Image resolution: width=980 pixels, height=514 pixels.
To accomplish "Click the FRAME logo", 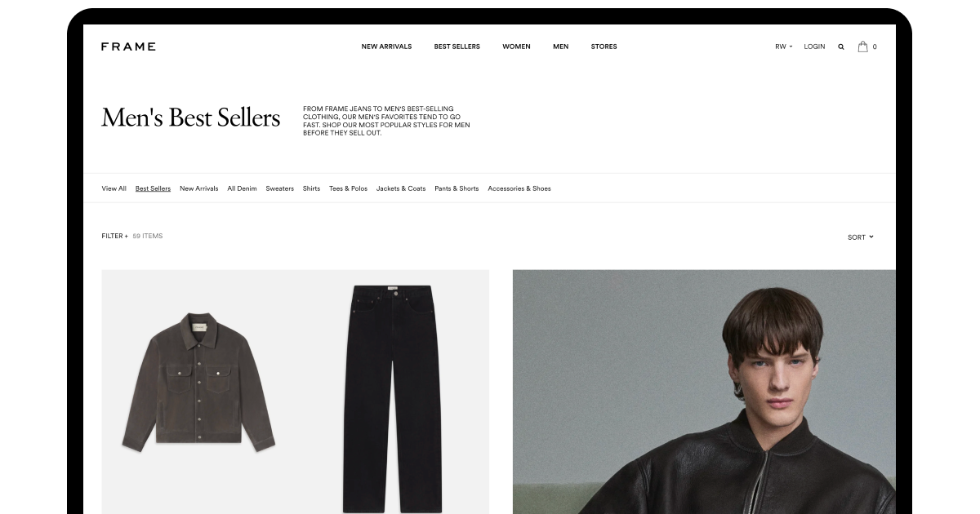I will [x=128, y=47].
